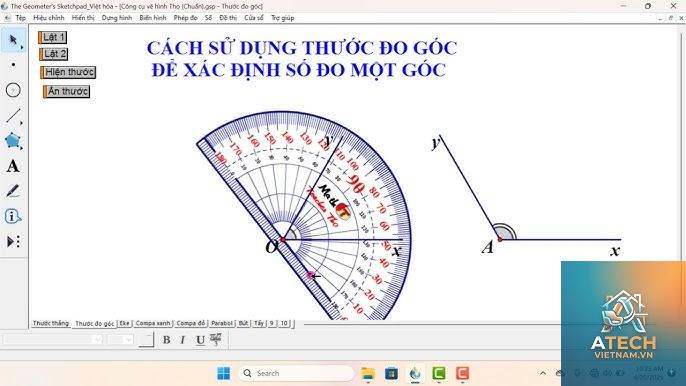
Task: Click the red vertex point A
Action: [x=500, y=239]
